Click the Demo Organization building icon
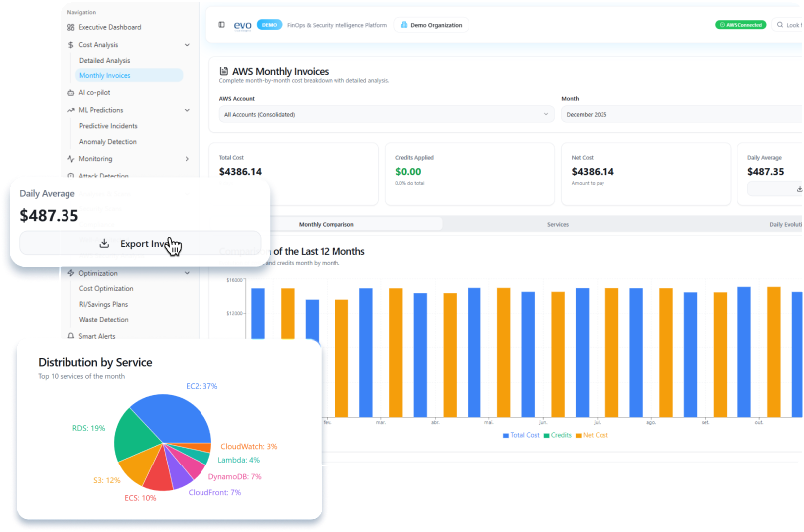Screen dimensions: 804x532 coord(404,25)
